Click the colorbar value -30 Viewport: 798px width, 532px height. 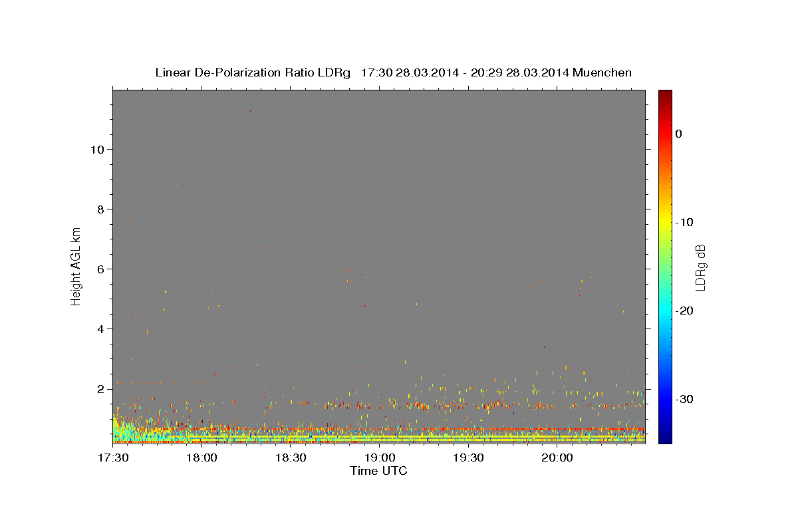tap(685, 399)
